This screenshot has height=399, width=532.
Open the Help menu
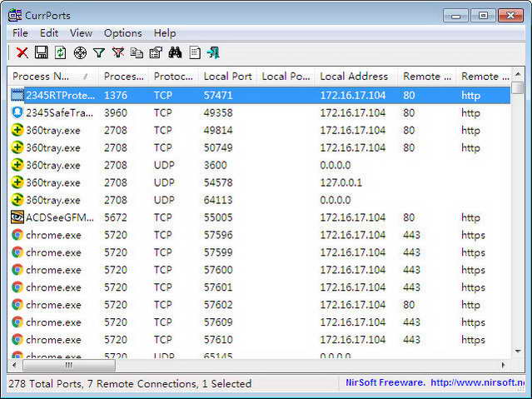click(165, 33)
